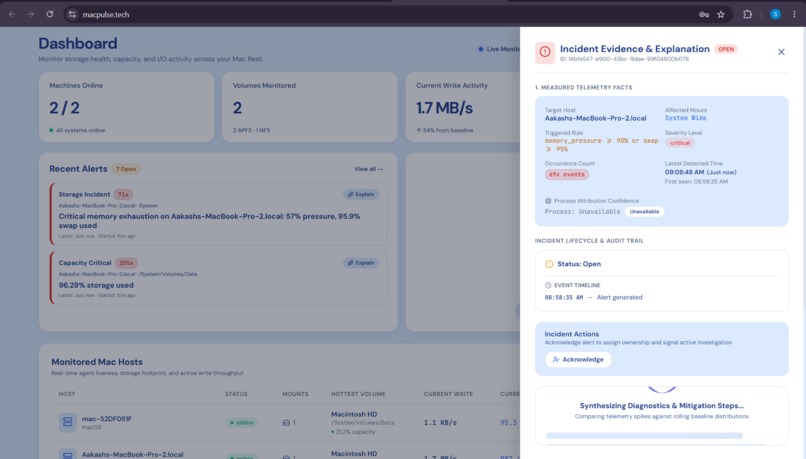806x459 pixels.
Task: Click the 1.1 KB/s current write value
Action: tap(440, 423)
